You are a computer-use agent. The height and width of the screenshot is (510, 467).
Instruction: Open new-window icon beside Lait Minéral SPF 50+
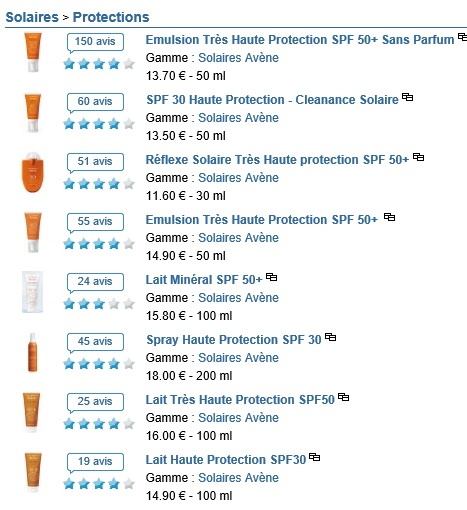[271, 277]
